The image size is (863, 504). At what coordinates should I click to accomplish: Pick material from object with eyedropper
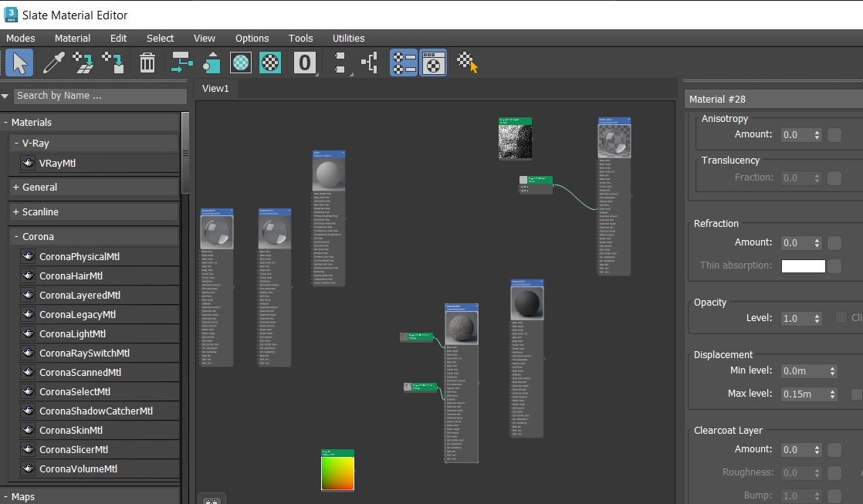click(53, 63)
